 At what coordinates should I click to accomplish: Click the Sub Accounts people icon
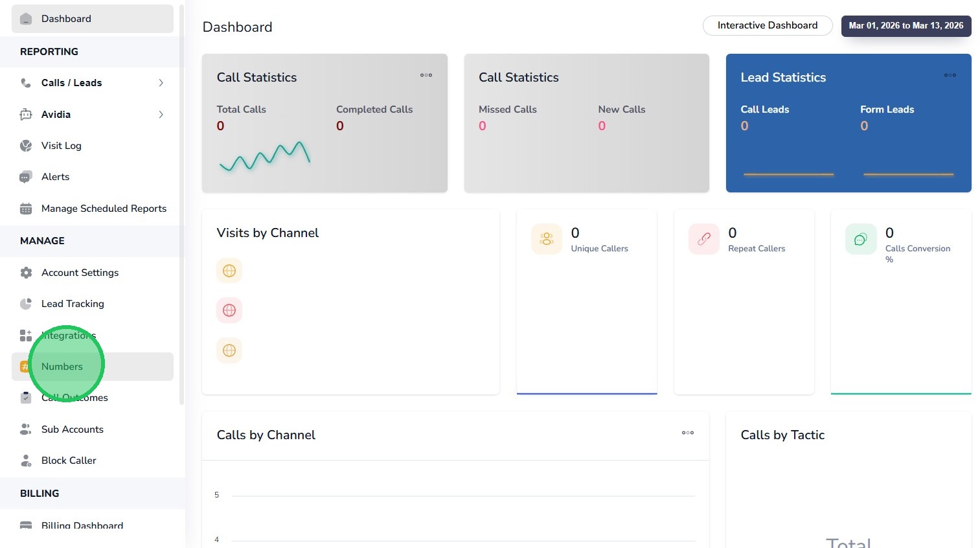click(26, 429)
